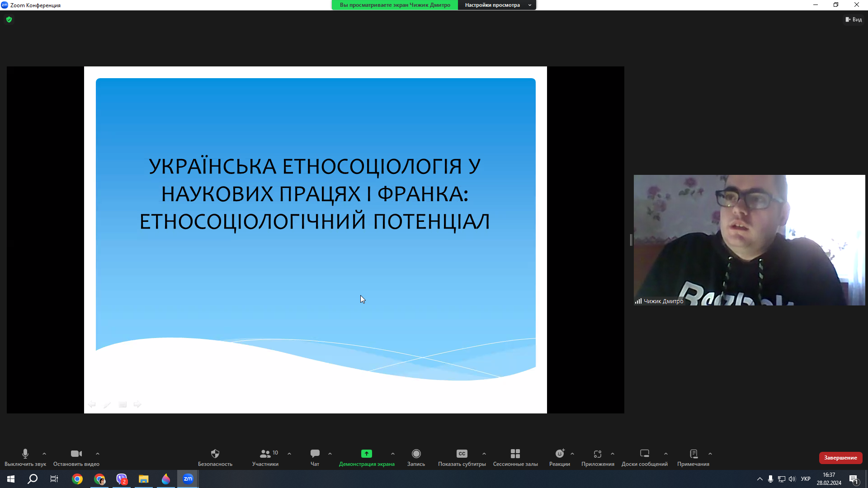Show hidden system tray icons
This screenshot has height=488, width=868.
tap(760, 479)
